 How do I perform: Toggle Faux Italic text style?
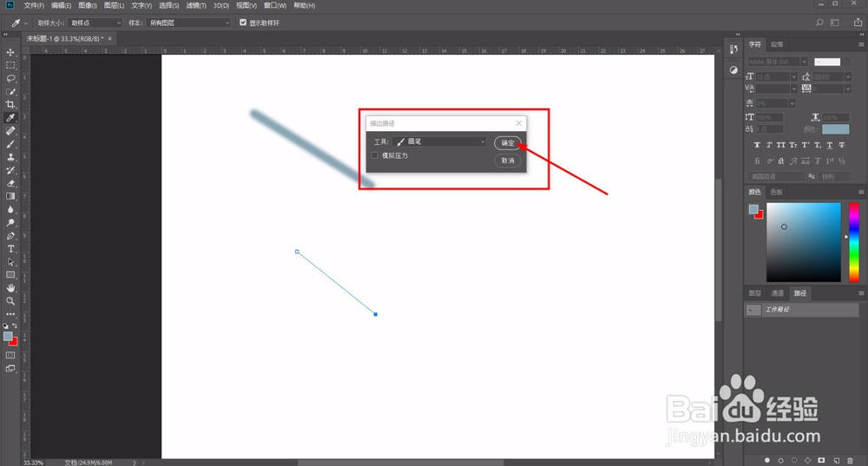click(x=769, y=145)
